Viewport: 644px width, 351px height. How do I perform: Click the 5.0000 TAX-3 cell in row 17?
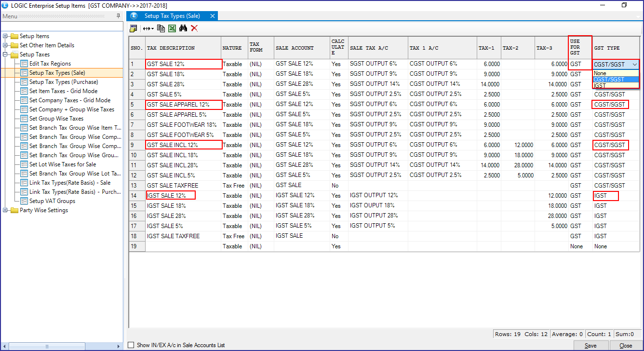tap(552, 226)
